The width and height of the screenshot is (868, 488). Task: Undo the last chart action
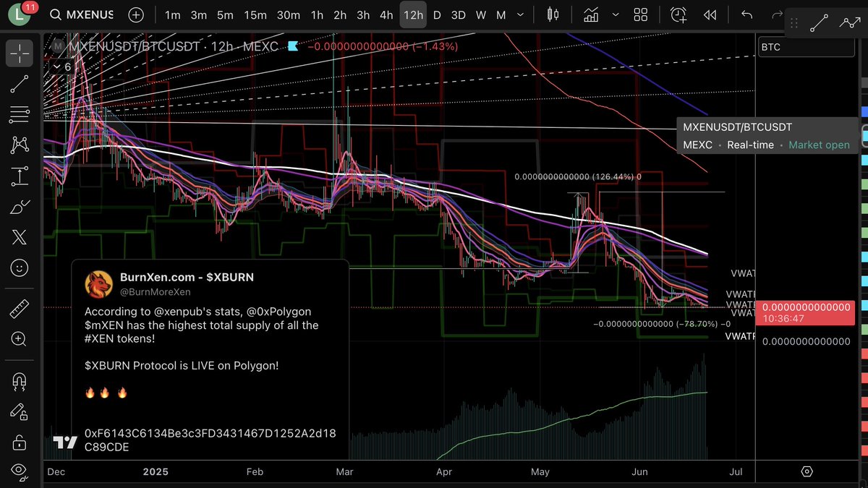tap(746, 14)
